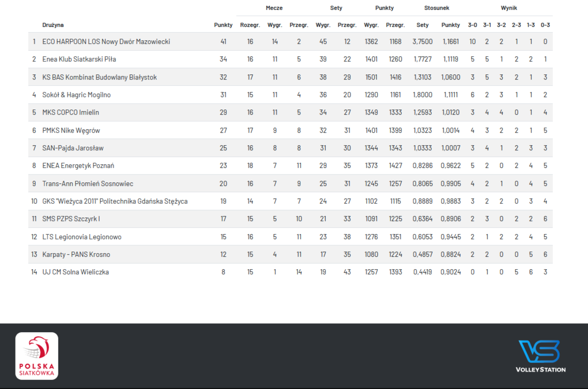Click the Polska Siatkówka logo
Screen dimensions: 588x389
[x=37, y=356]
